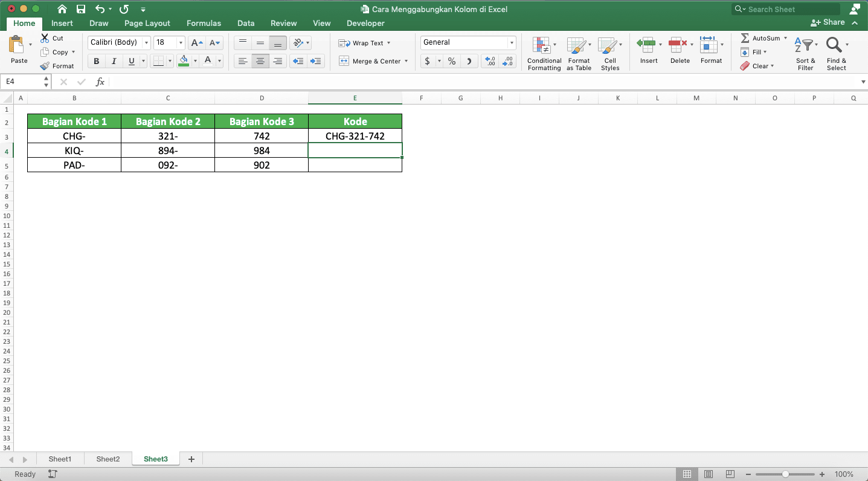
Task: Expand the Merge & Center options
Action: click(x=406, y=61)
